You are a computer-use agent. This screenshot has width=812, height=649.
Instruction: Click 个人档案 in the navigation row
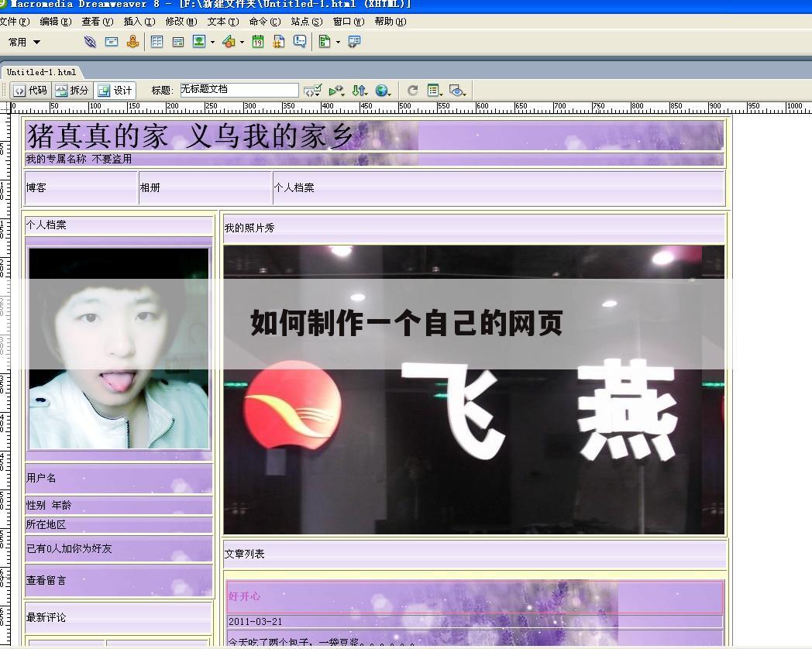coord(294,187)
